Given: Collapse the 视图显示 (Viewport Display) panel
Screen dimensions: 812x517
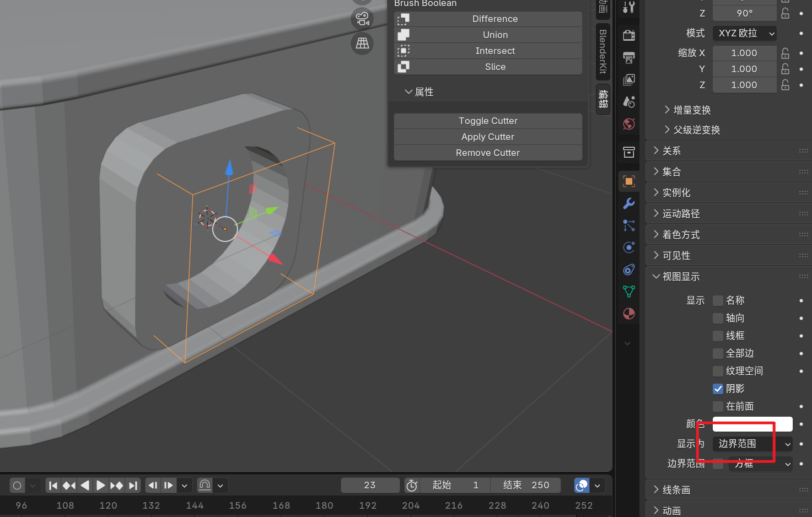Looking at the screenshot, I should [681, 276].
